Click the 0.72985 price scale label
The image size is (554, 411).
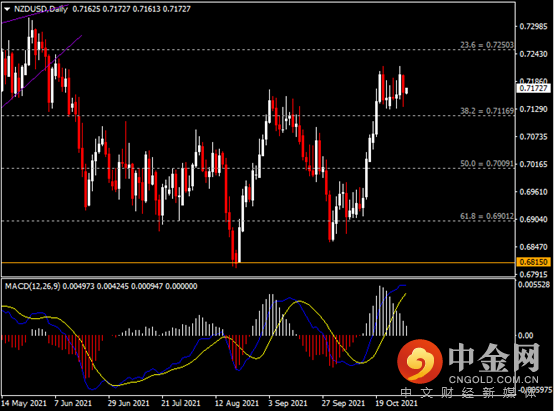(x=534, y=27)
